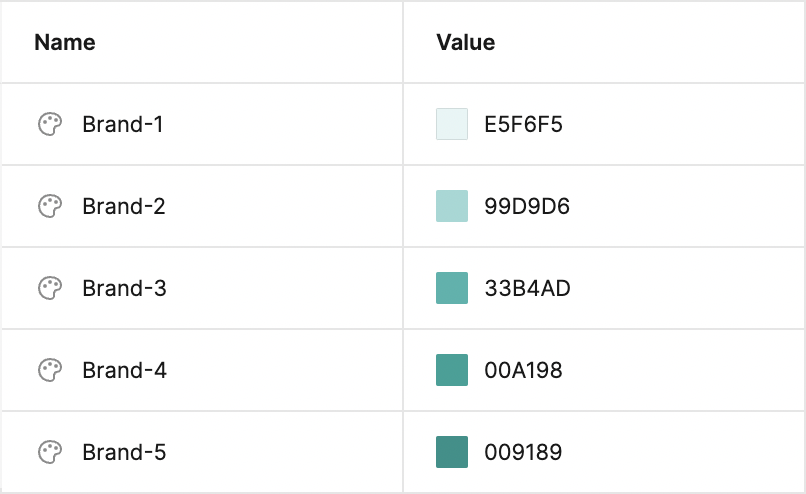
Task: Click the E5F6F5 hex value text
Action: click(x=524, y=125)
